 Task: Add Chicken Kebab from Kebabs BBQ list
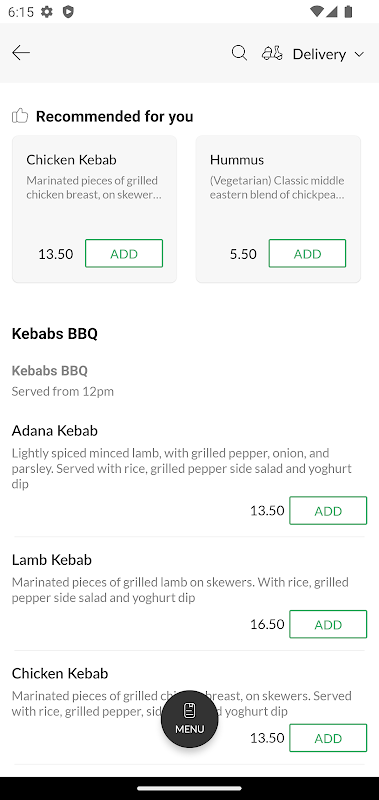[328, 738]
